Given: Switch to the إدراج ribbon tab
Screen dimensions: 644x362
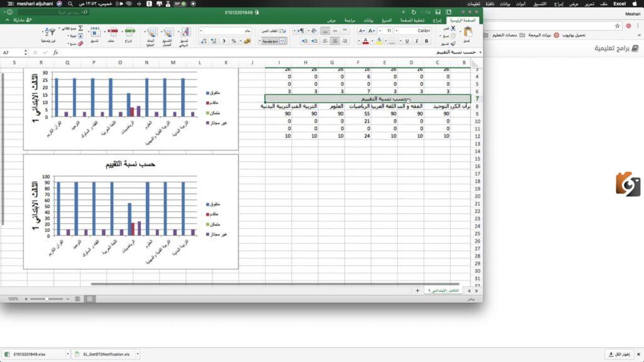Looking at the screenshot, I should (437, 20).
